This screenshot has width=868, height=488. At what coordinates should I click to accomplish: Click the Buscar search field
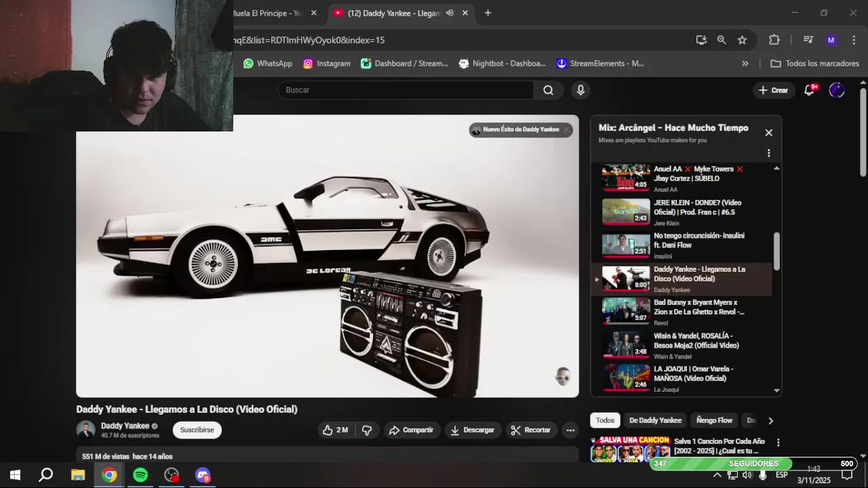(x=406, y=90)
